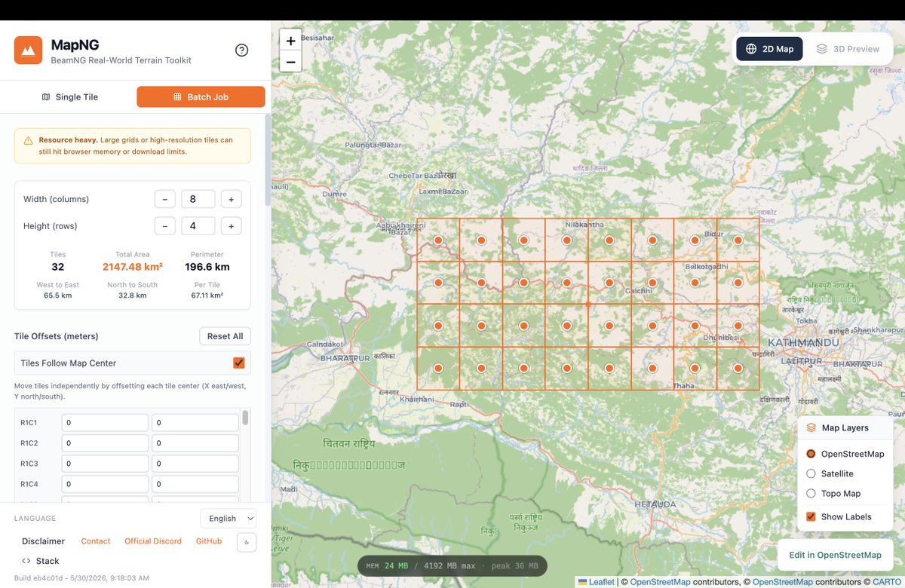
Task: Click the Tiles count 32 value
Action: [58, 267]
